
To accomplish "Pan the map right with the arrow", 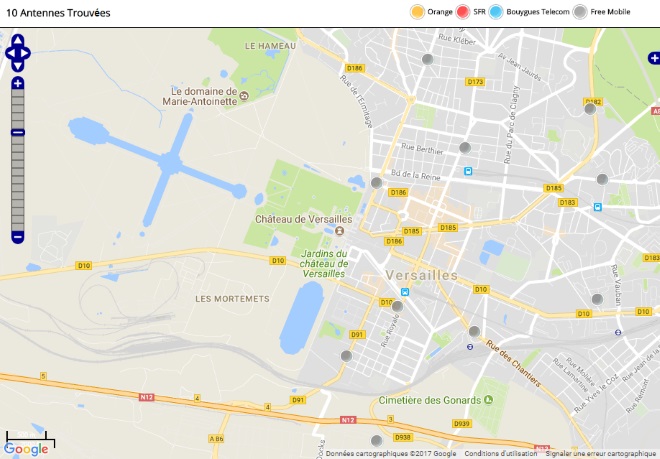I will 25,53.
